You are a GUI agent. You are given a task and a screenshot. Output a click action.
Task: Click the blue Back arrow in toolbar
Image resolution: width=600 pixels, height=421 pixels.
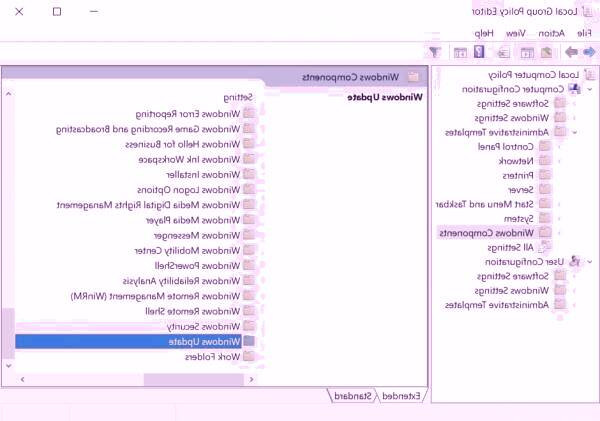[590, 52]
